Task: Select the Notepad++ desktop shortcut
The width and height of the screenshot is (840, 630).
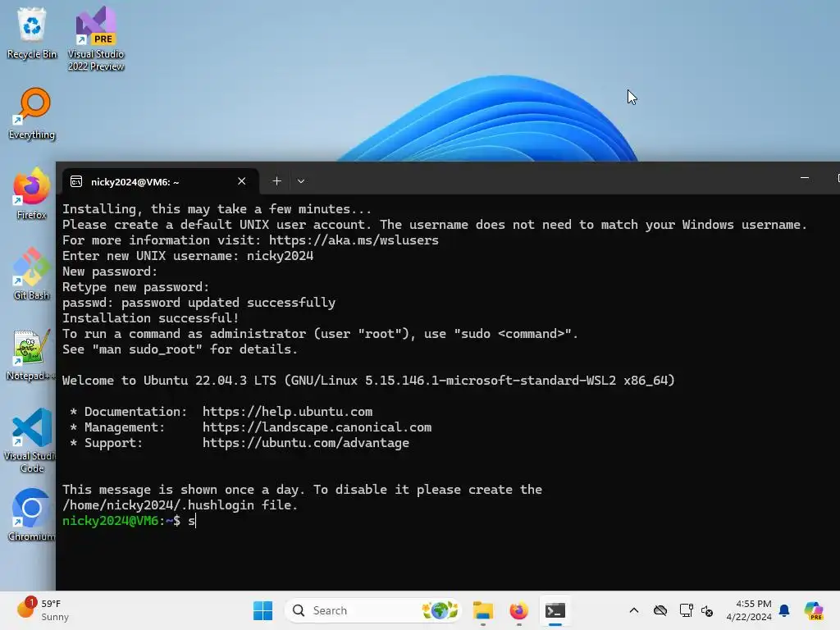Action: click(x=30, y=354)
